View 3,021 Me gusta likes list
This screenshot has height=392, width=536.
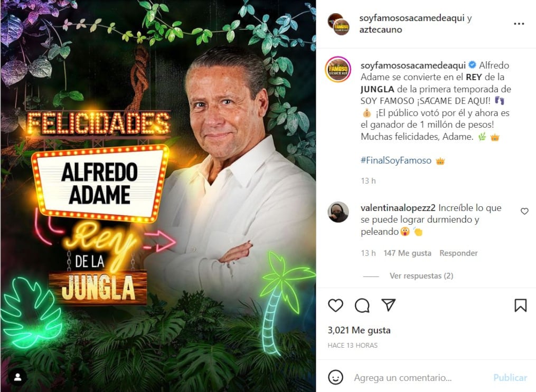coord(359,330)
